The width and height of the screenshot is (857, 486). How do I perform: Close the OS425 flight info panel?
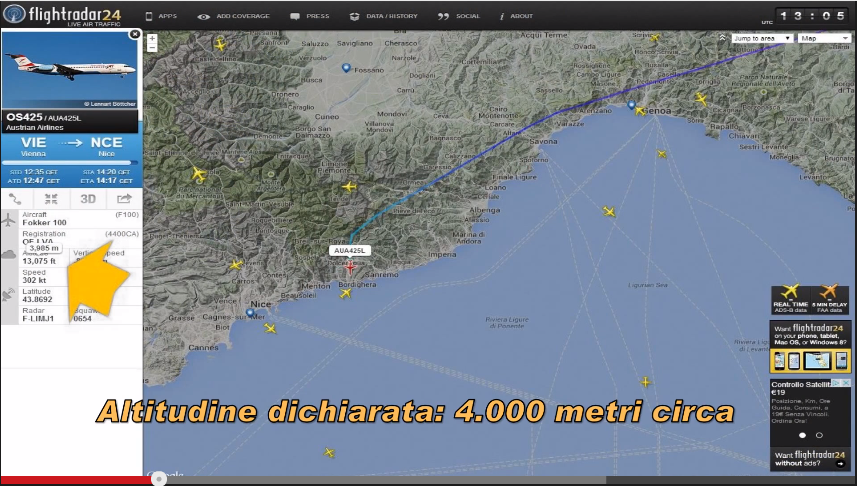(134, 34)
